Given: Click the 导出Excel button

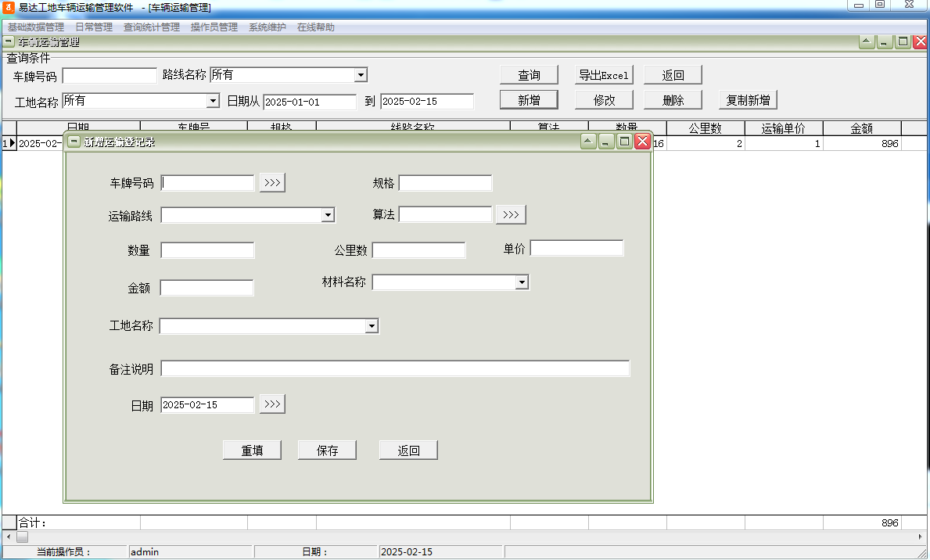Looking at the screenshot, I should click(x=603, y=74).
